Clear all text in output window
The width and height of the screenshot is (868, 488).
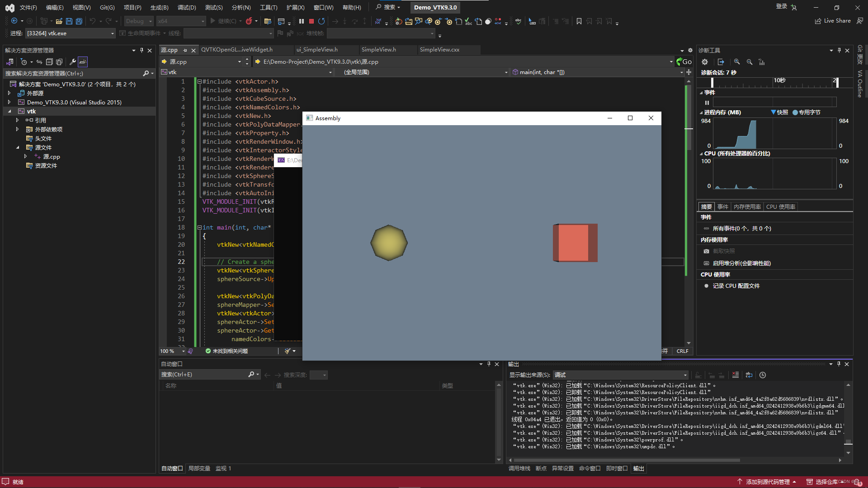tap(736, 375)
